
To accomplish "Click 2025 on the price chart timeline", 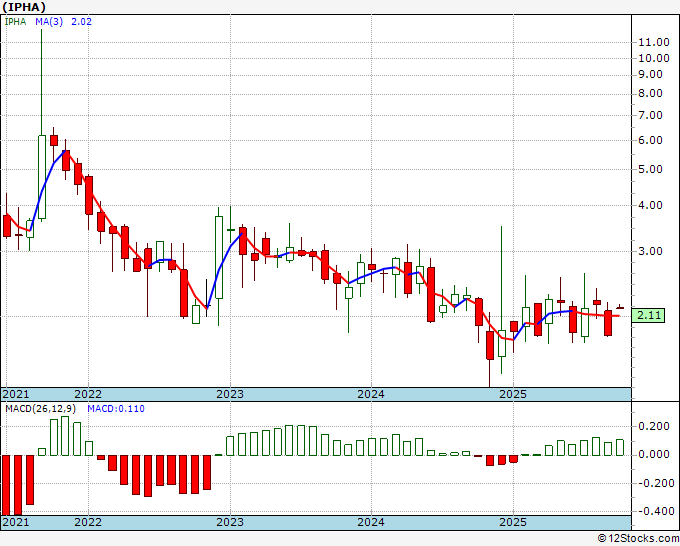I will 513,394.
